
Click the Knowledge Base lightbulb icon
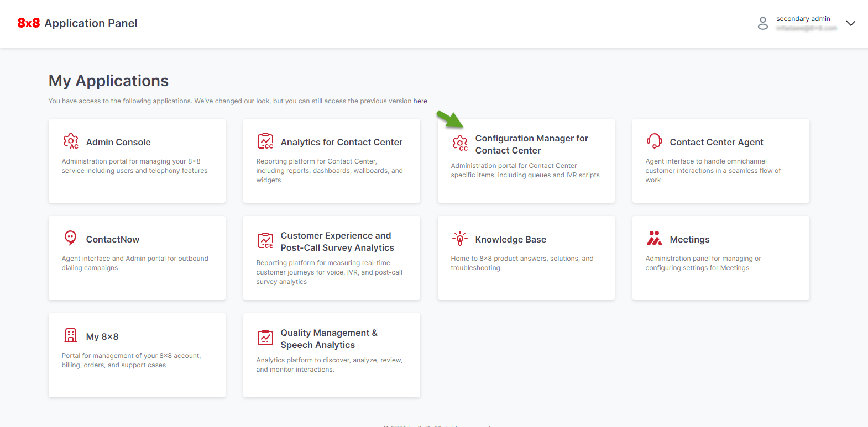(460, 239)
